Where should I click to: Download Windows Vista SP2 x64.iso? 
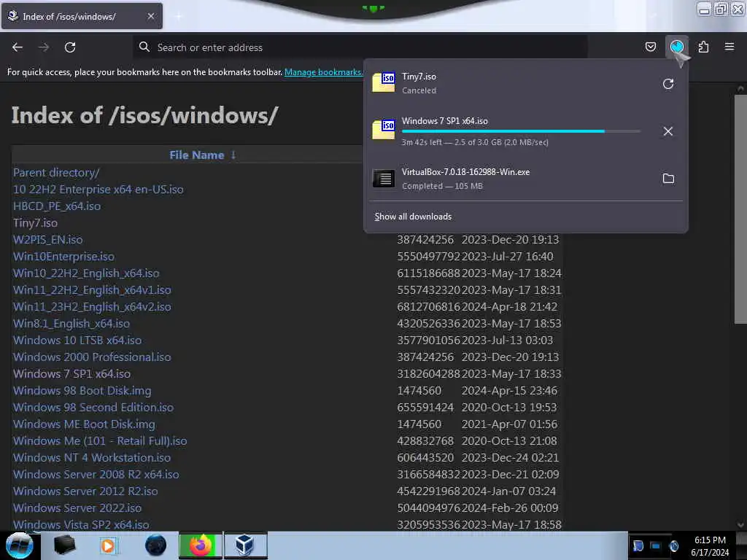(x=81, y=524)
